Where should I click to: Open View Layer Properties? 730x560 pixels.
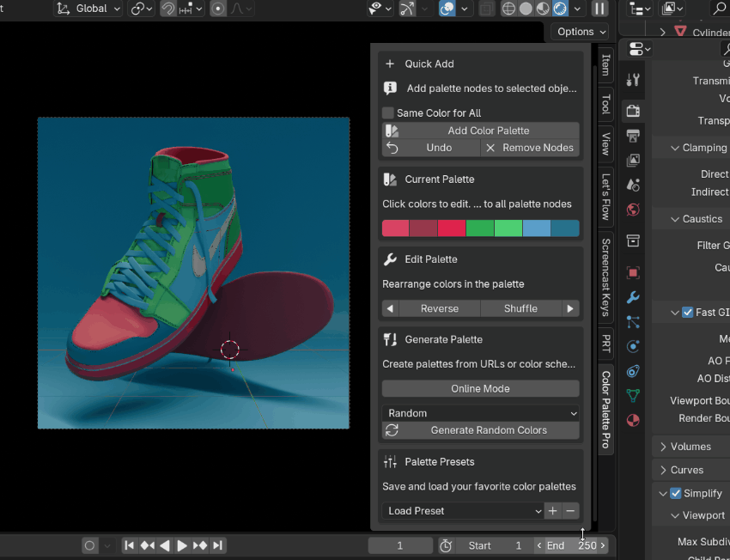[x=633, y=160]
